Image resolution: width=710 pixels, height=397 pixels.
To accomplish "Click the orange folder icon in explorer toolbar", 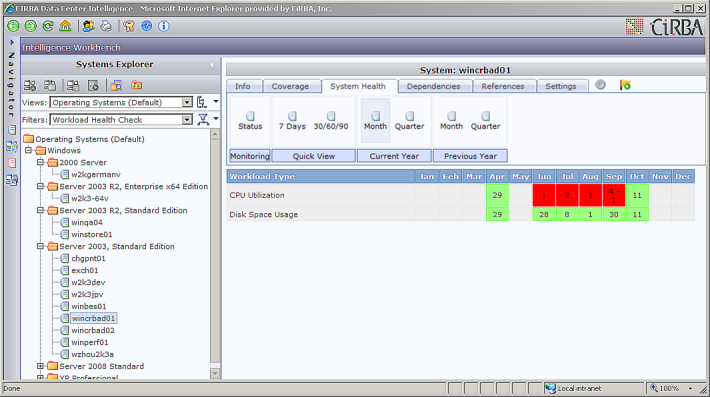I will [136, 85].
